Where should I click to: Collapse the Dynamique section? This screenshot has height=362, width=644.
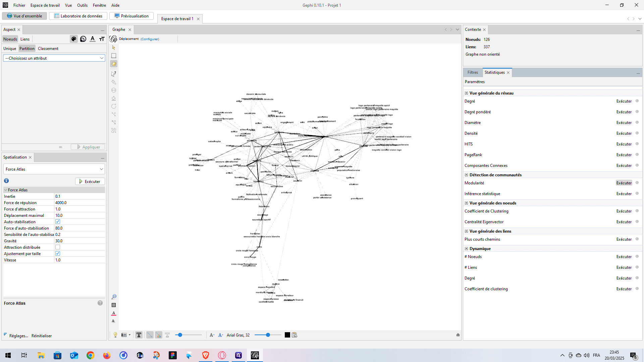click(x=466, y=249)
